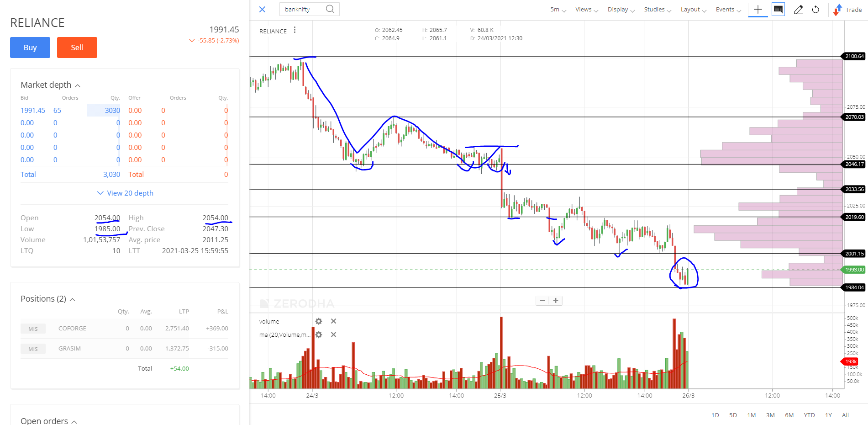Click the refresh chart icon

click(815, 10)
